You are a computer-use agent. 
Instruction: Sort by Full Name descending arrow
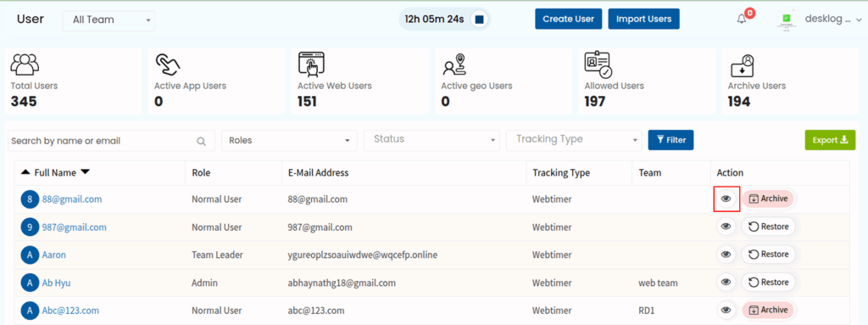pyautogui.click(x=85, y=172)
